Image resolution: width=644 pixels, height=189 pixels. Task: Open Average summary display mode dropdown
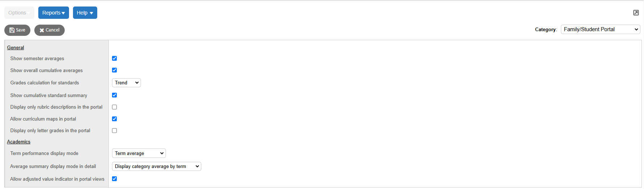pos(156,167)
